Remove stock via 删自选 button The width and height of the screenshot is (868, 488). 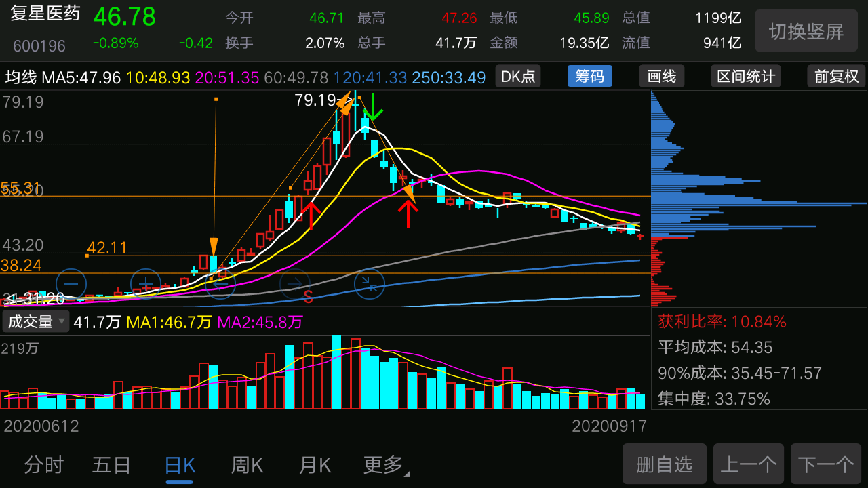[665, 464]
